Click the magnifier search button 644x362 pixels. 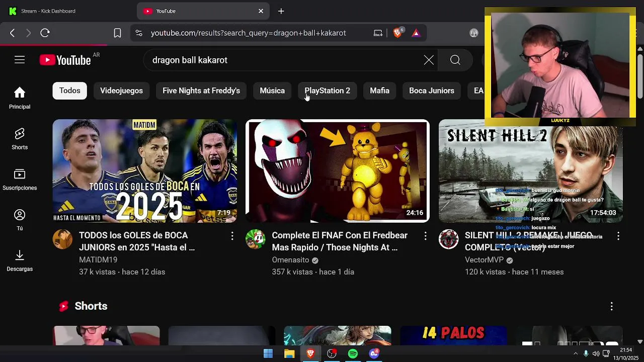click(455, 60)
